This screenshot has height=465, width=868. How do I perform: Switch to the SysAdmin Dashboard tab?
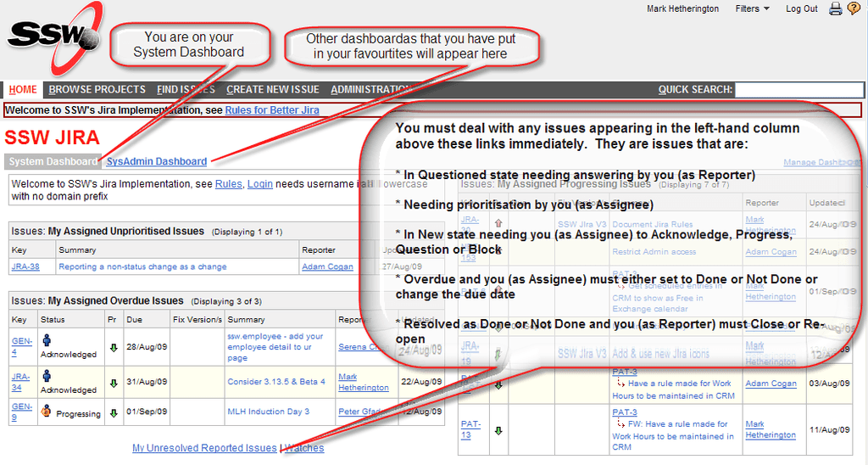[x=156, y=161]
